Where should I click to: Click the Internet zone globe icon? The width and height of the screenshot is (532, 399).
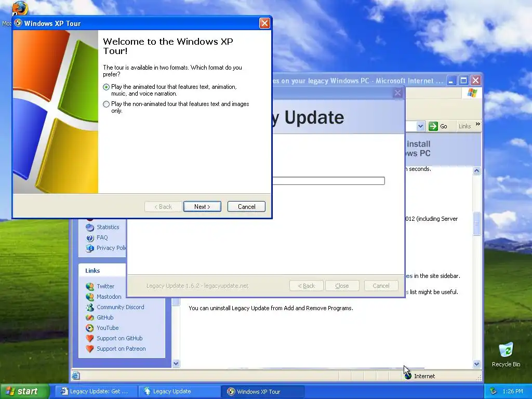point(408,376)
